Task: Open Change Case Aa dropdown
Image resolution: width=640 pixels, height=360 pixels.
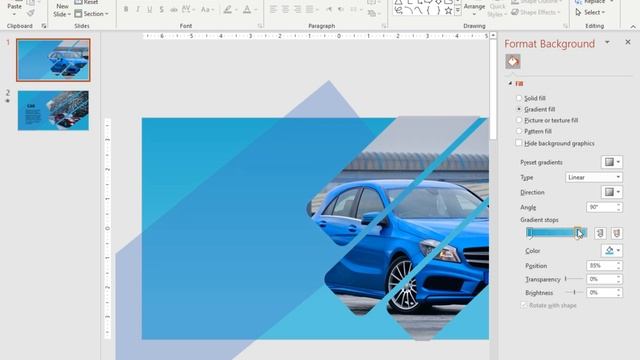Action: [x=208, y=9]
